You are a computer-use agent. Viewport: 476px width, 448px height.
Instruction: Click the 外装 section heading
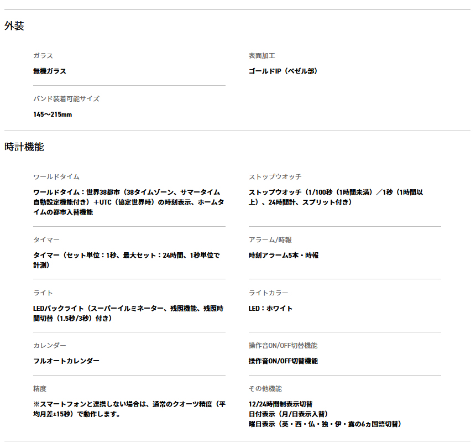tap(14, 26)
